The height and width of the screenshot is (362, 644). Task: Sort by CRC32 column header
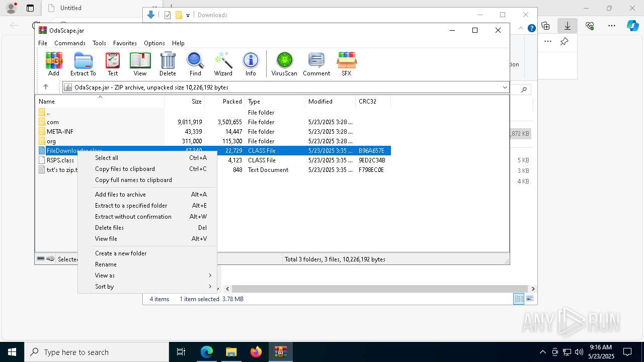pos(373,101)
